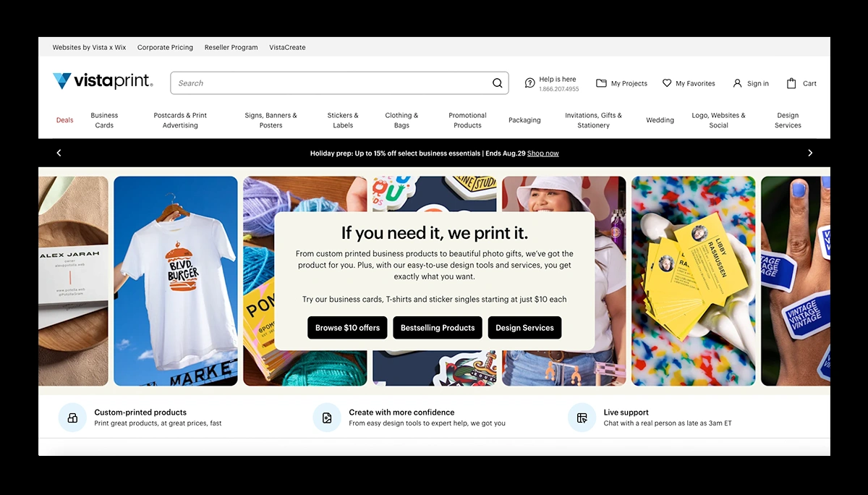The width and height of the screenshot is (868, 495).
Task: Click the My Favorites heart icon
Action: click(667, 83)
